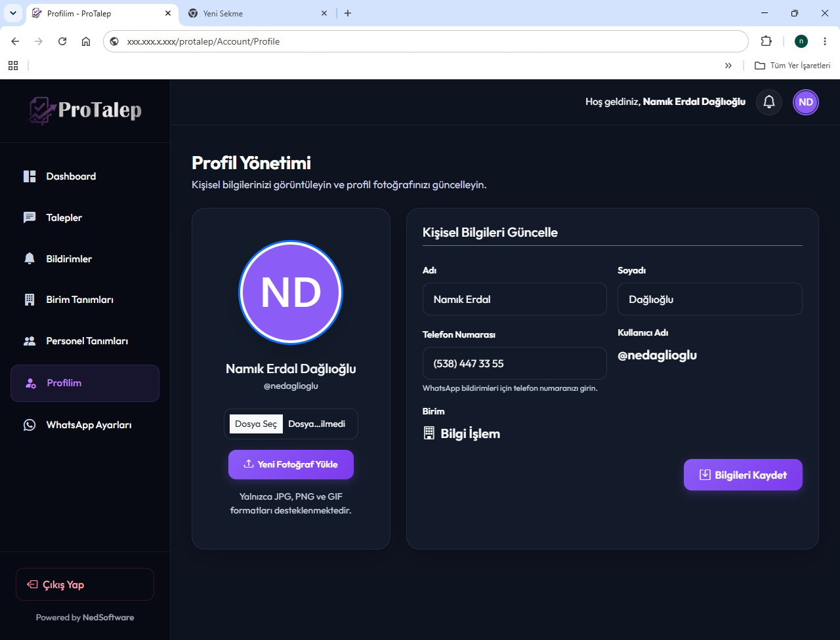
Task: Open a new tab with plus
Action: 348,13
